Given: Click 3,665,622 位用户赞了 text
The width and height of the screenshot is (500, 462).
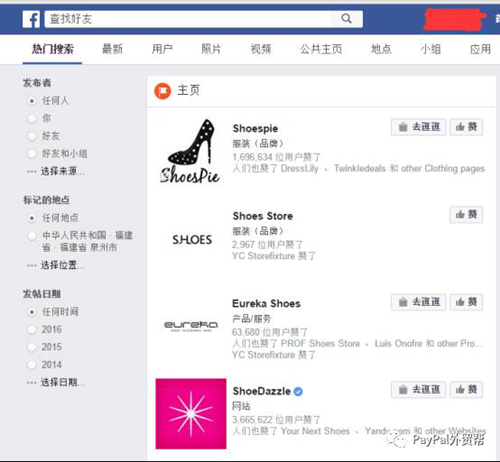Looking at the screenshot, I should coord(276,420).
